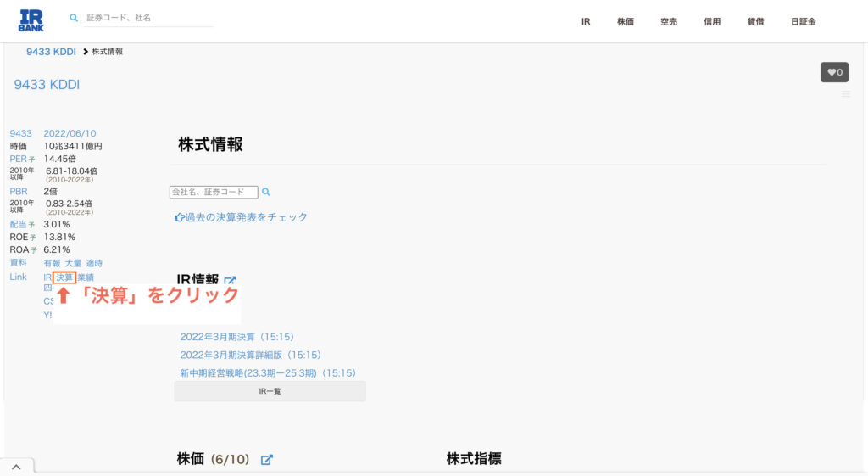Click the PBR link in sidebar
The width and height of the screenshot is (868, 476).
(x=19, y=191)
